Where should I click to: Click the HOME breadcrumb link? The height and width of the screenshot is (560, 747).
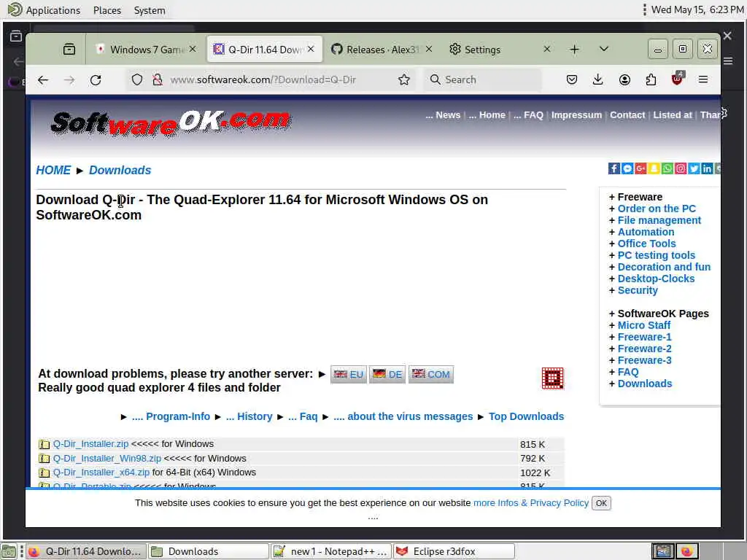click(53, 170)
